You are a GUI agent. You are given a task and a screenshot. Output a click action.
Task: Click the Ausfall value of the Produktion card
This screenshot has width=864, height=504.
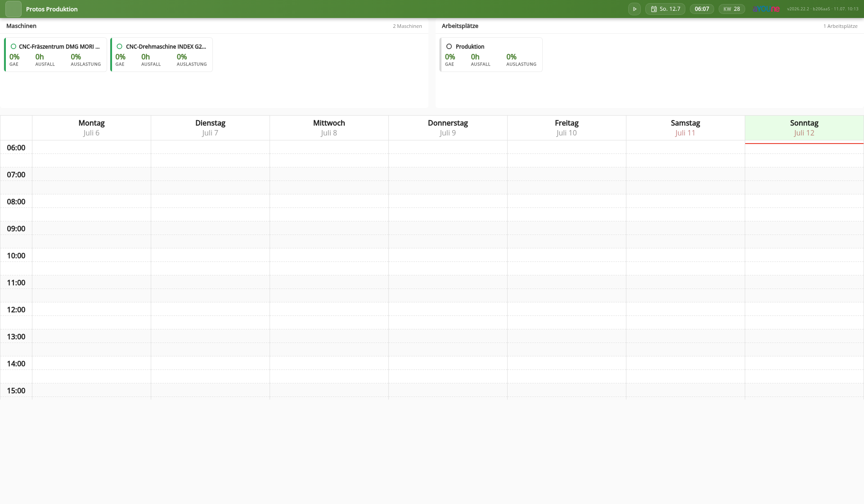pos(475,57)
